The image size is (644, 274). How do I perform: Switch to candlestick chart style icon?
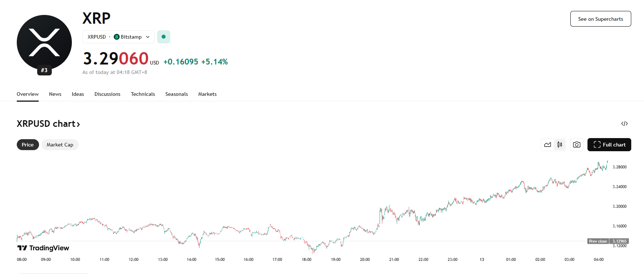pyautogui.click(x=560, y=145)
